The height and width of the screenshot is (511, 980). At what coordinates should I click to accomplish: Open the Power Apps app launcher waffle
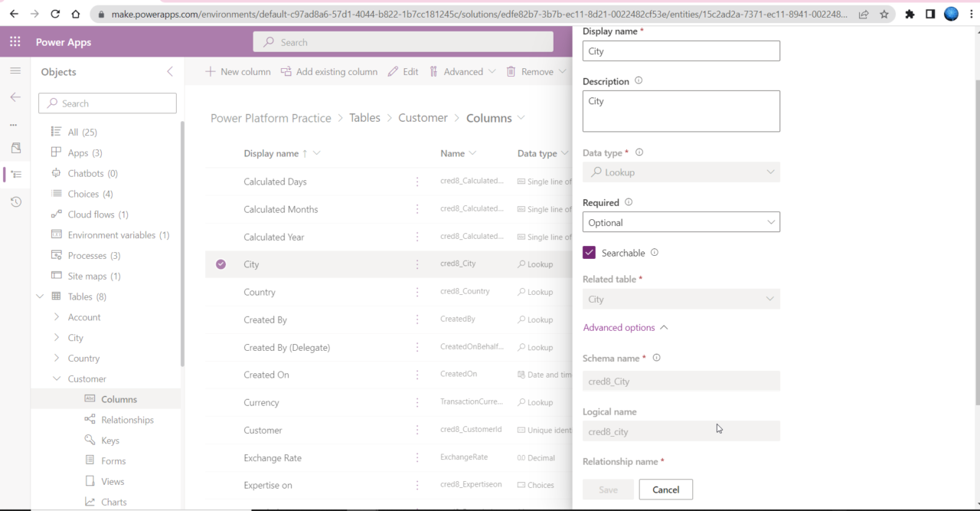tap(15, 42)
